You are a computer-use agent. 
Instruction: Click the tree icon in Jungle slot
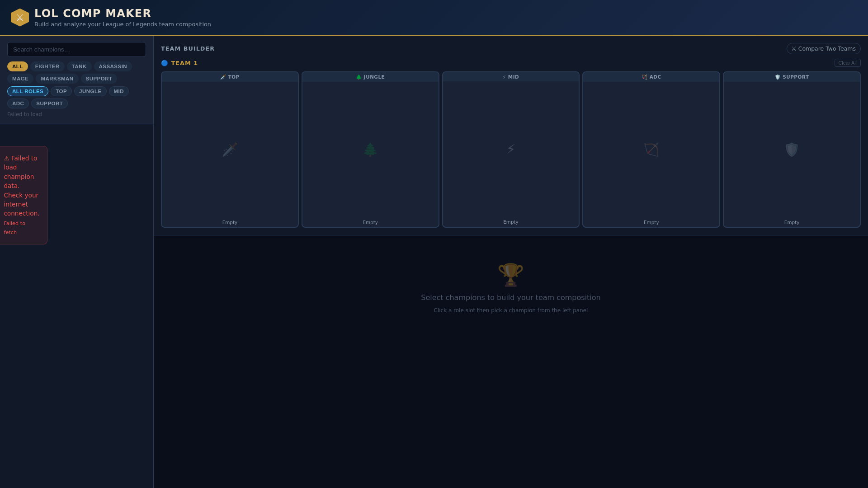[370, 150]
